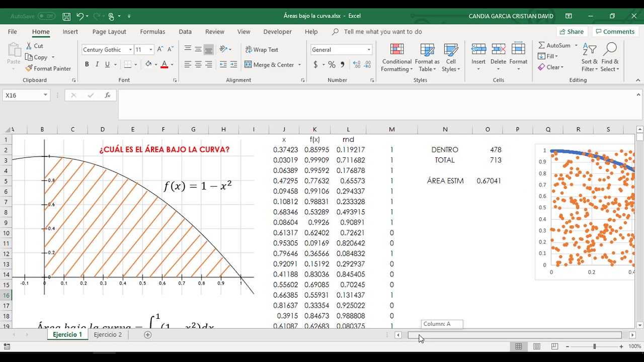Viewport: 644px width, 362px height.
Task: Click the Tell me what you want field
Action: (x=382, y=32)
